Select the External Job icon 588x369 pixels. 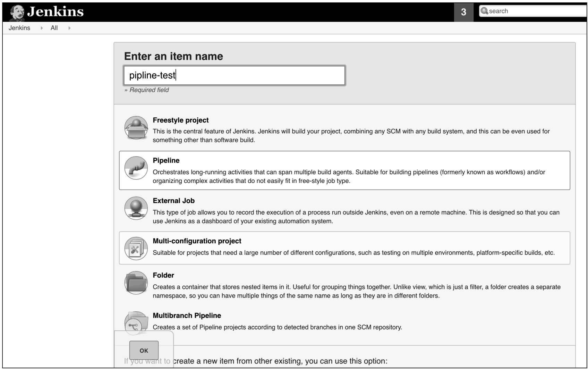click(x=136, y=208)
